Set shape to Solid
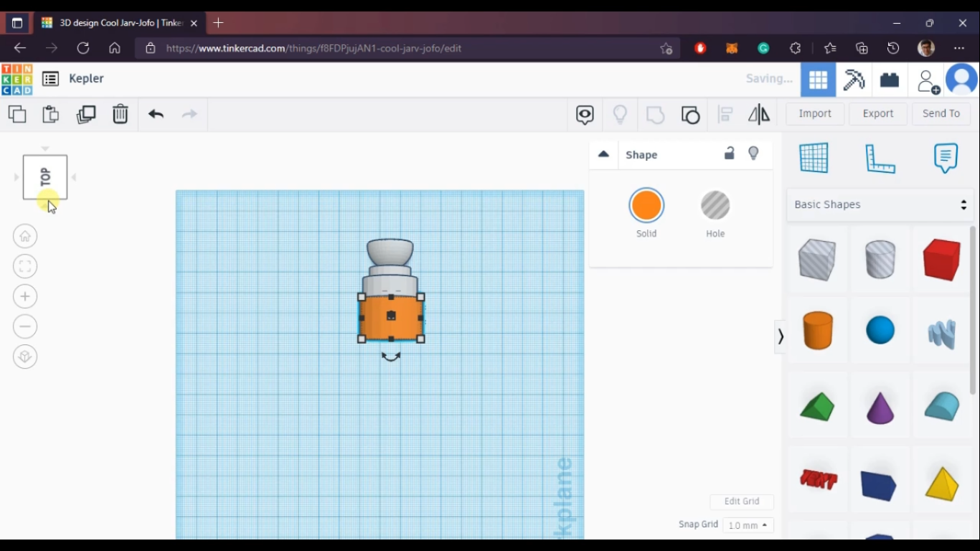The width and height of the screenshot is (980, 551). click(646, 206)
